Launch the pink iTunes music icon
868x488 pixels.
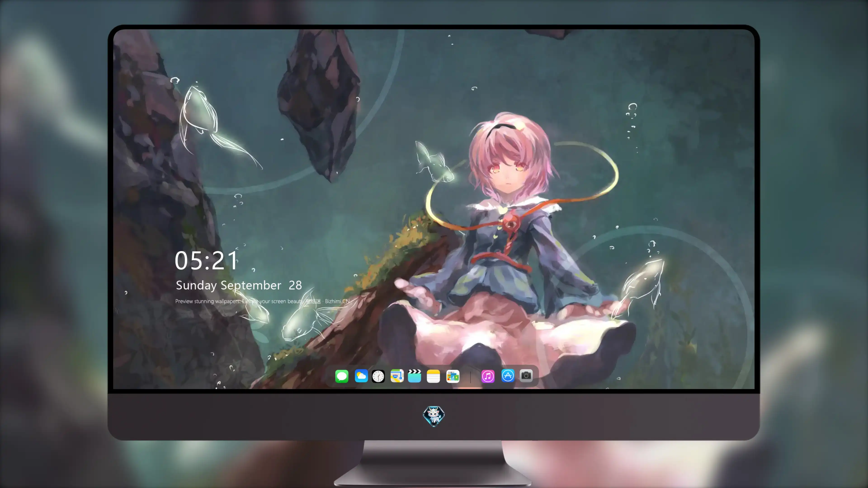click(x=488, y=376)
